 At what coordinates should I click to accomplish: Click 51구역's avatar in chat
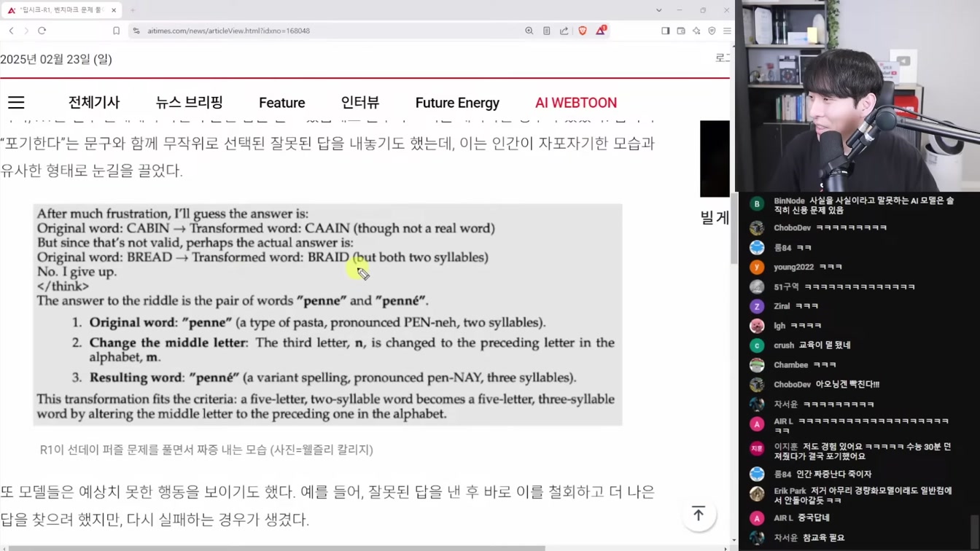click(x=757, y=287)
